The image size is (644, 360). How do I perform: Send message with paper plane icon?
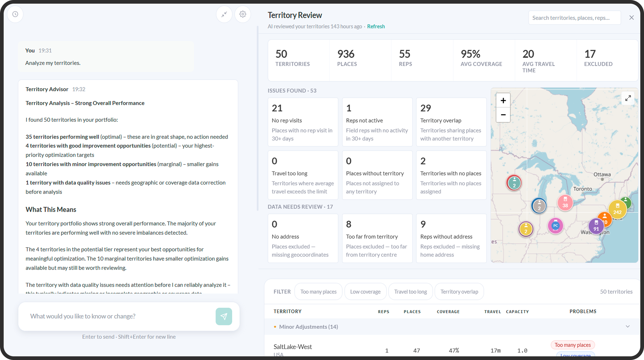[x=224, y=316]
